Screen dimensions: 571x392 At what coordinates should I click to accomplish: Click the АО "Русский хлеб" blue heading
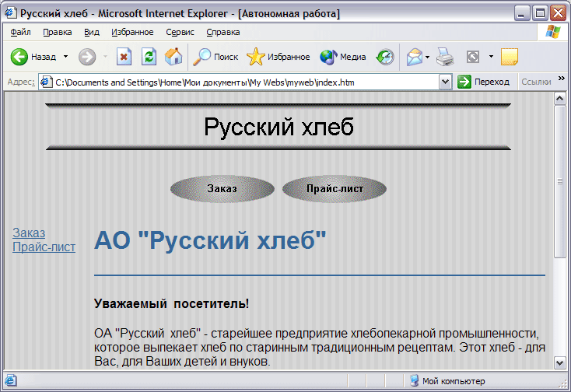coord(210,240)
